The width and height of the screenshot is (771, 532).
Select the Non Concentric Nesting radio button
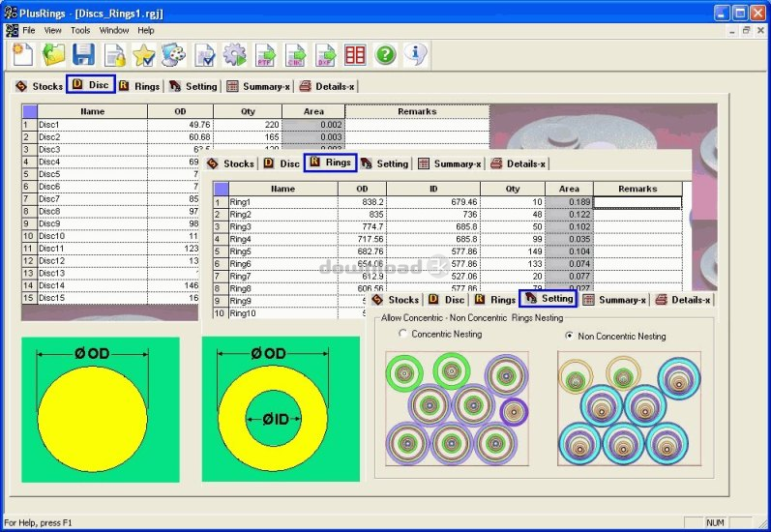click(570, 336)
